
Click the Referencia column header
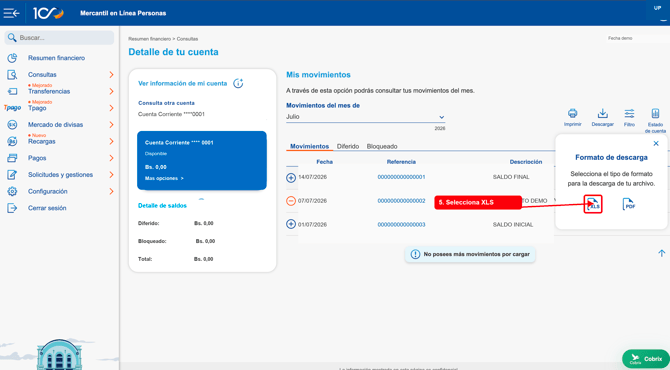point(401,162)
